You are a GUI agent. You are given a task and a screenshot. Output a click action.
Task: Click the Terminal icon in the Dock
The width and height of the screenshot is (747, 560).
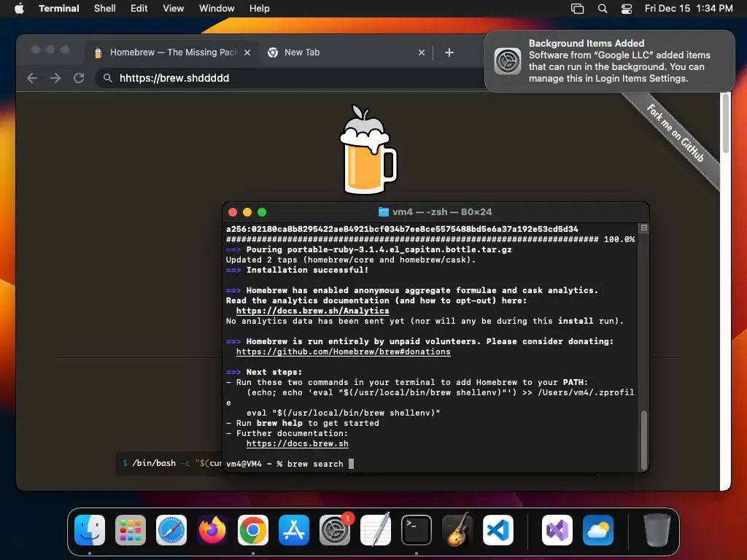tap(417, 530)
